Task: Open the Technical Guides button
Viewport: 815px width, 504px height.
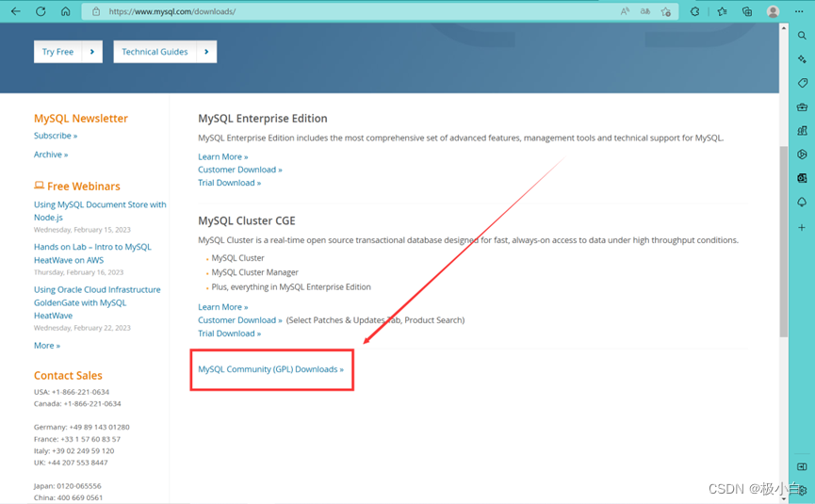Action: [155, 52]
